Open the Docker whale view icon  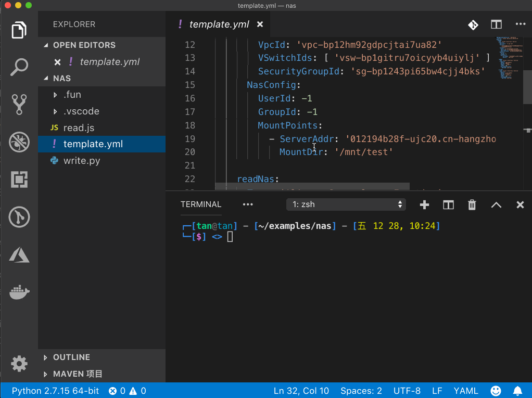click(19, 292)
